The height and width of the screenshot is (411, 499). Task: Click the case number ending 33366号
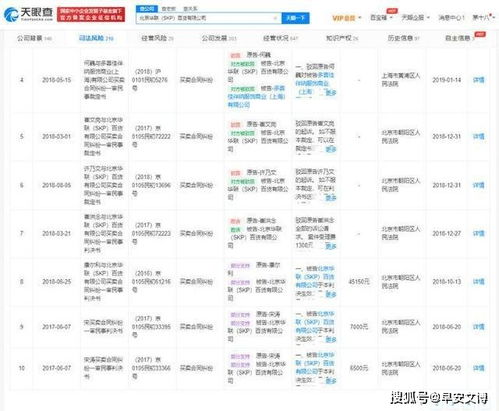pyautogui.click(x=151, y=368)
